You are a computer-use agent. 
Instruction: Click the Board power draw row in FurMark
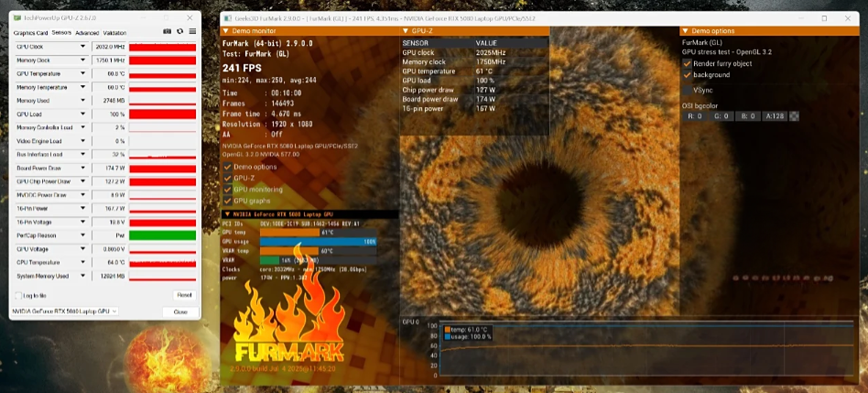click(x=474, y=99)
